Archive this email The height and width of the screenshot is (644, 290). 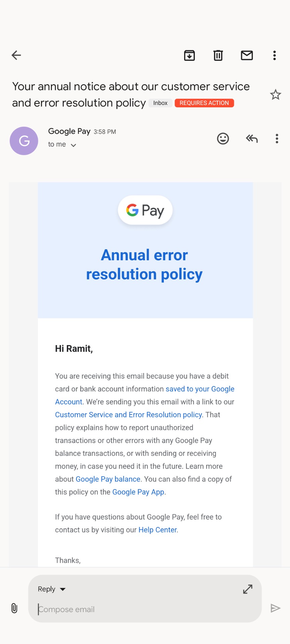point(189,55)
